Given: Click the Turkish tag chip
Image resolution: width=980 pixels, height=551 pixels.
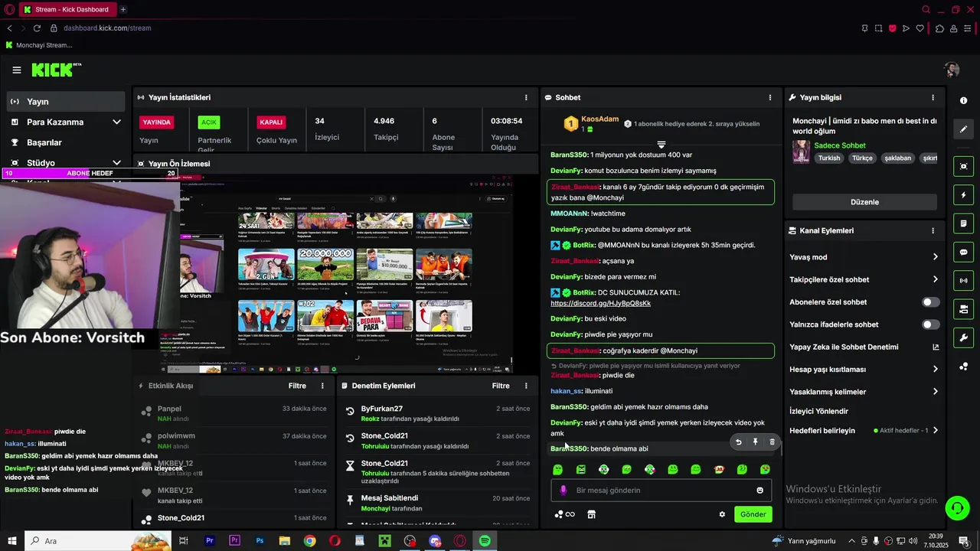Looking at the screenshot, I should 829,158.
